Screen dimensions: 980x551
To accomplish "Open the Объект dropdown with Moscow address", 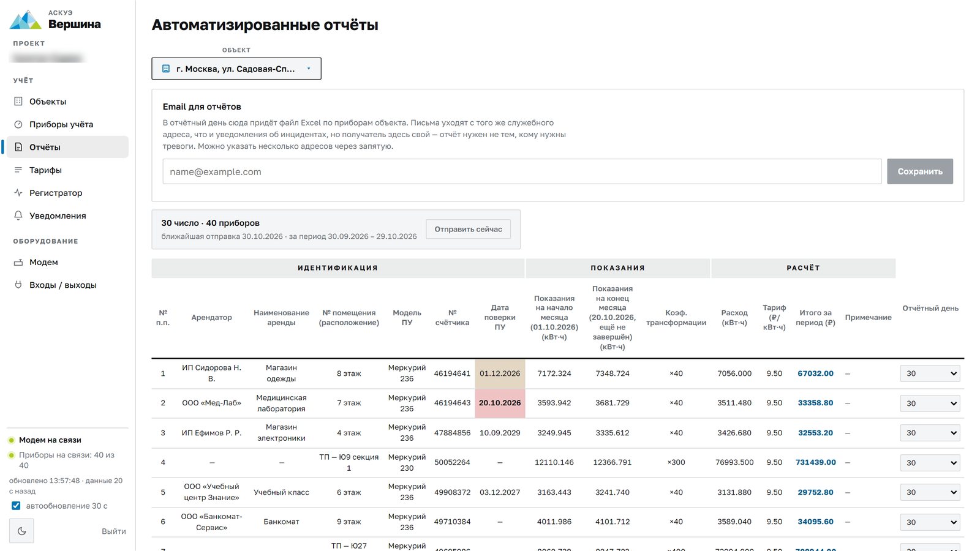I will (x=236, y=69).
